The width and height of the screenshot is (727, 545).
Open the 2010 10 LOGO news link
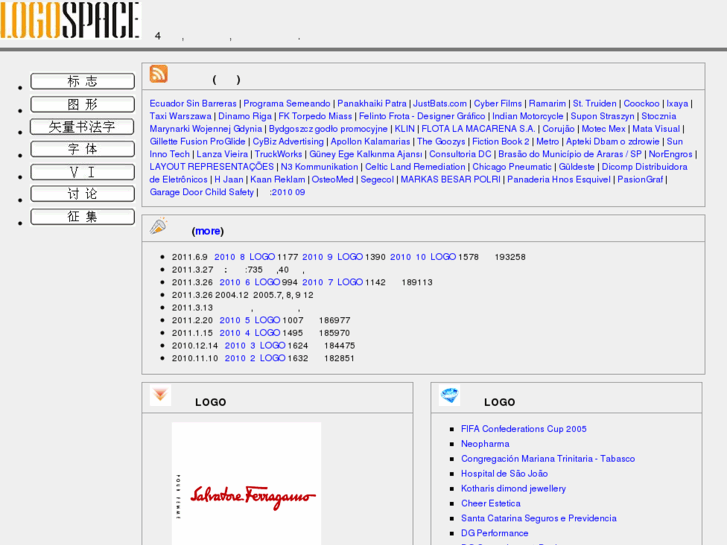[x=423, y=257]
